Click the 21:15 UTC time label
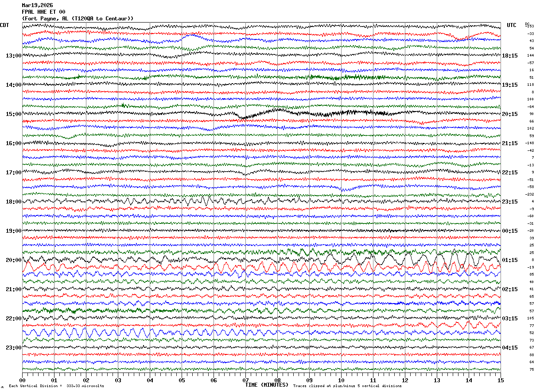 click(510, 143)
